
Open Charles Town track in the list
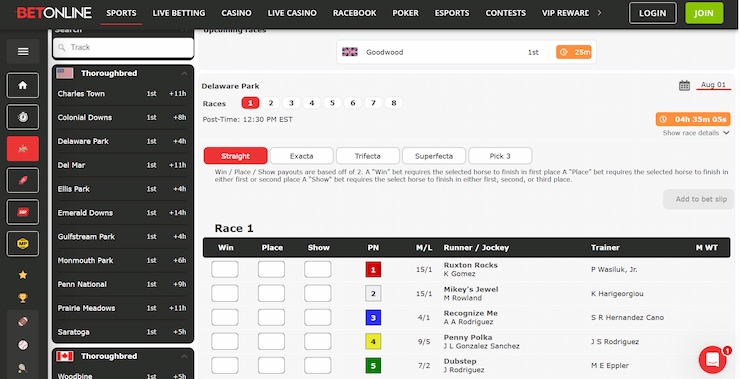(122, 93)
